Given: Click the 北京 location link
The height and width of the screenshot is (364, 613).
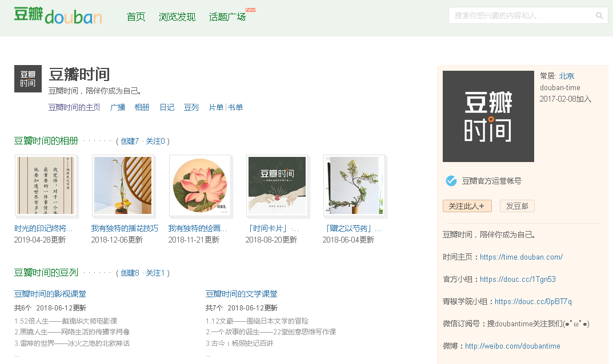Looking at the screenshot, I should tap(567, 76).
